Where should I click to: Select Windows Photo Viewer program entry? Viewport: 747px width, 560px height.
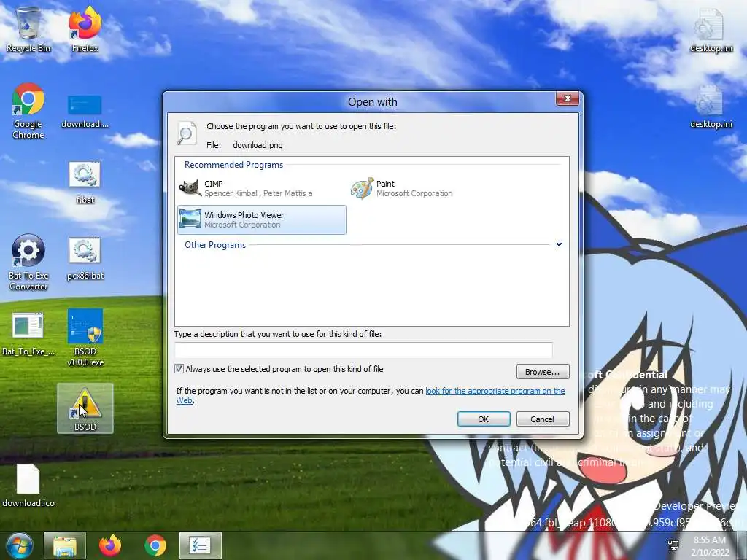click(x=262, y=219)
